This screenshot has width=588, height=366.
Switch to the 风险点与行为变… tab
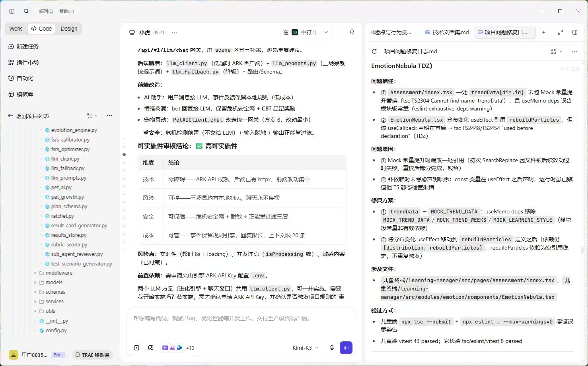pyautogui.click(x=391, y=32)
